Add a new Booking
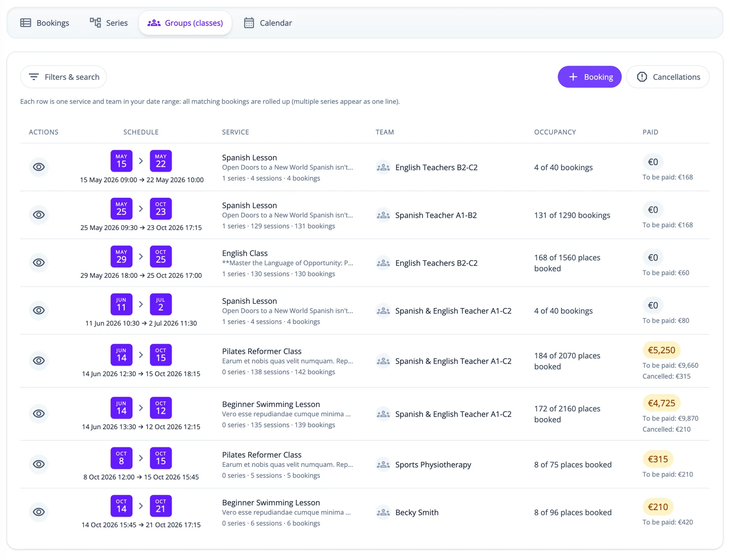Viewport: 731px width, 560px height. click(x=590, y=77)
